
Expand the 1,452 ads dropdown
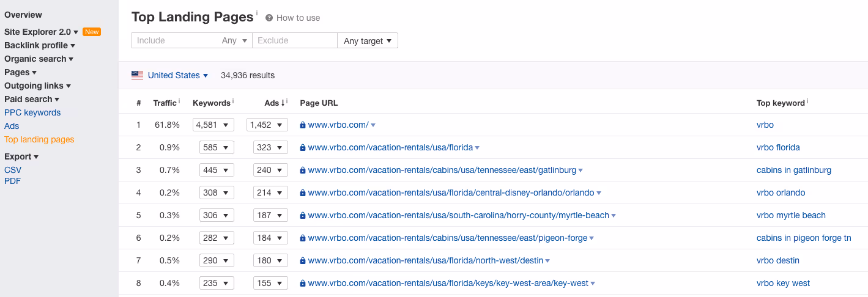pos(267,125)
